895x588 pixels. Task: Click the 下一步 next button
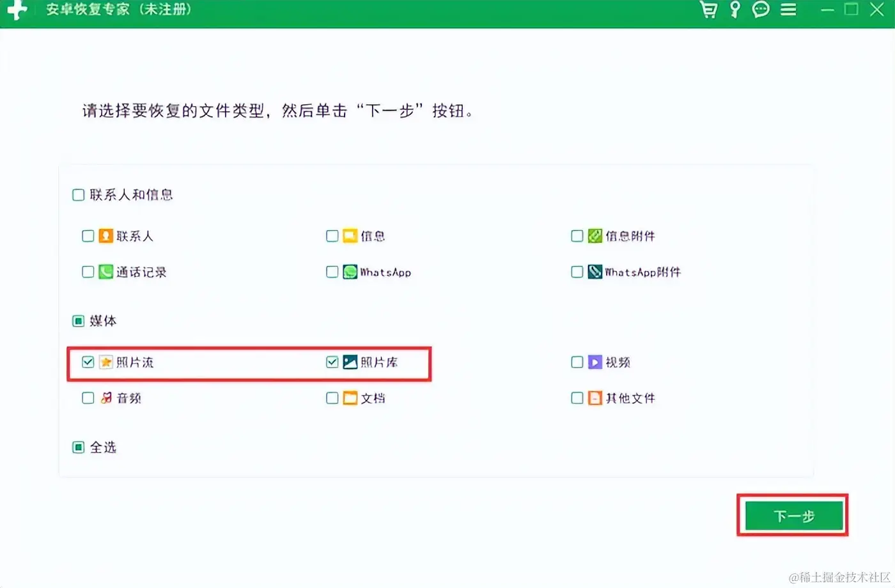point(793,515)
